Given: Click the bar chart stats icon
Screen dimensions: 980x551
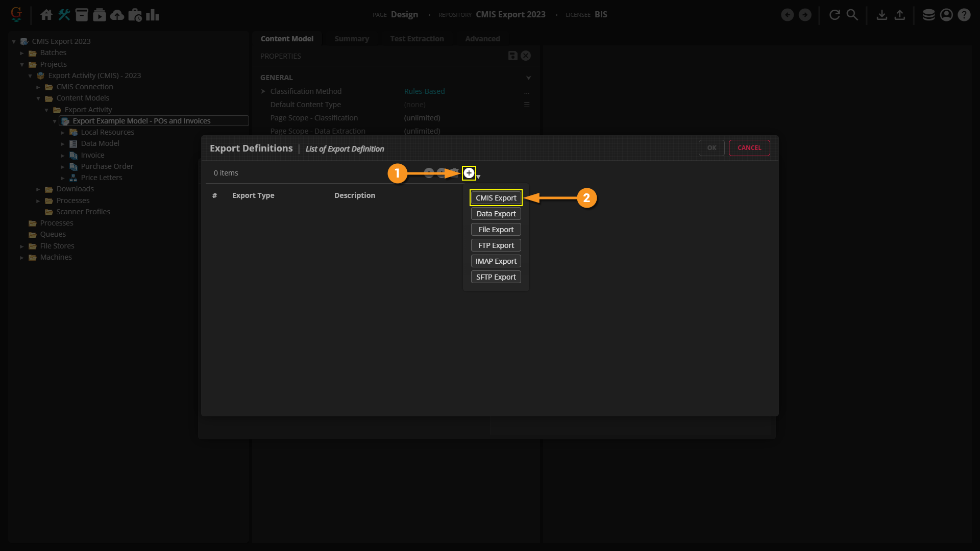Looking at the screenshot, I should 152,15.
